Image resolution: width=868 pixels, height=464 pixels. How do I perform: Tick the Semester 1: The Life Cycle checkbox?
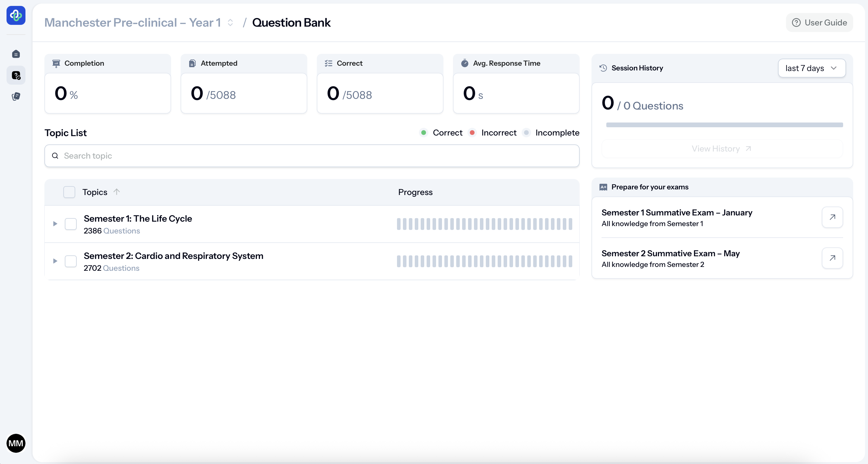pos(71,224)
